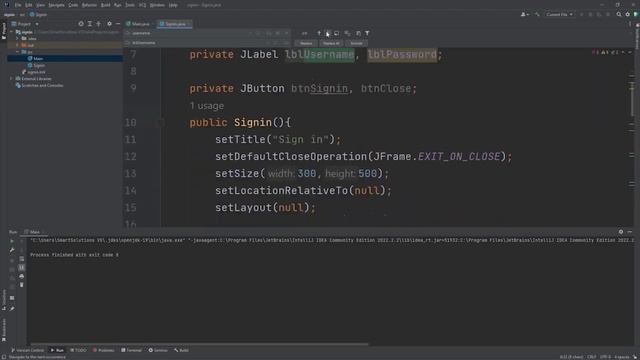Screen dimensions: 640x360
Task: Open the Structure side stripe
Action: (x=4, y=300)
